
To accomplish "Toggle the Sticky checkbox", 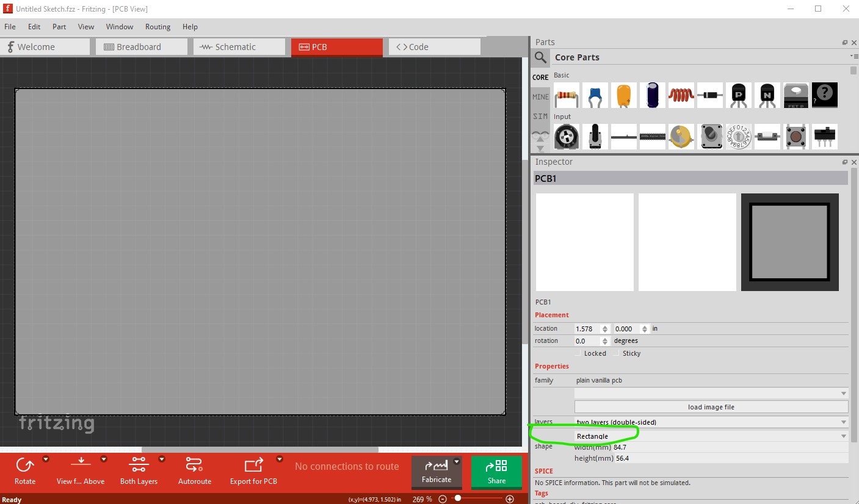I will (x=617, y=353).
